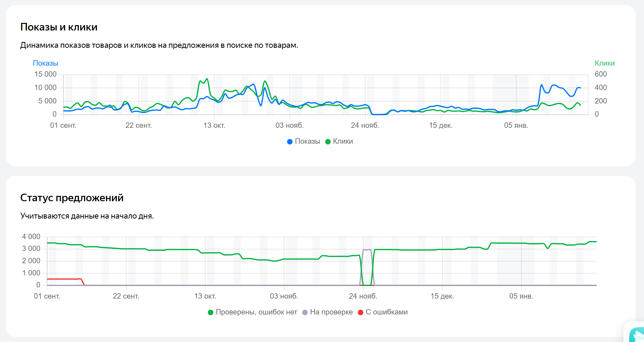Click the Статус предложений heading
This screenshot has height=342, width=644.
click(x=72, y=198)
